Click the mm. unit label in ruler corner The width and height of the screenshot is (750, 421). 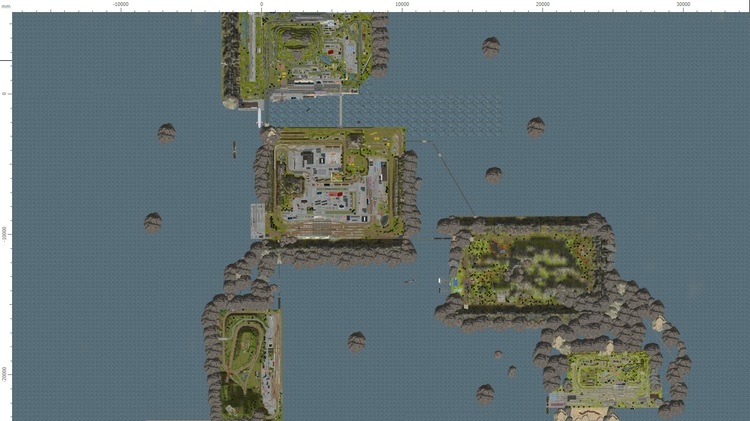6,7
